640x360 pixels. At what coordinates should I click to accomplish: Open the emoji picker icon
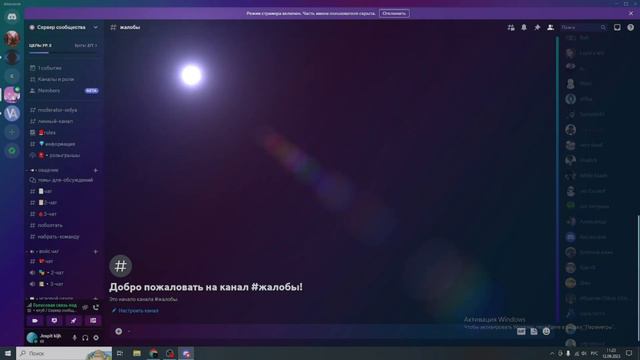(x=547, y=331)
